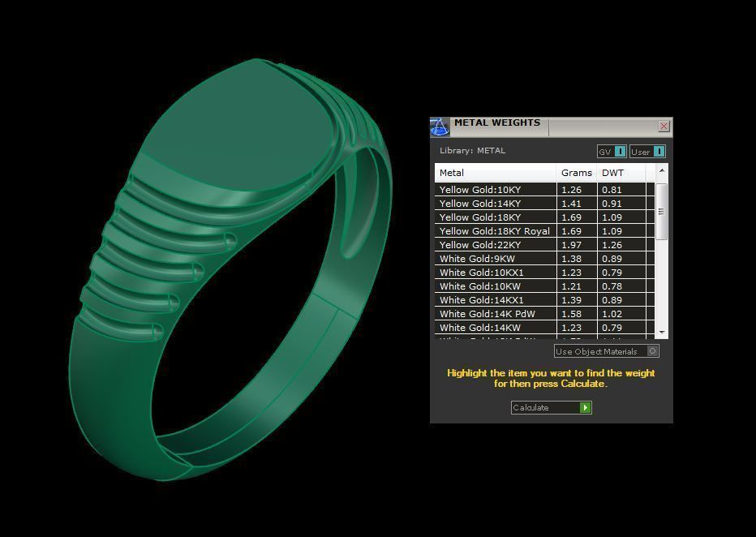This screenshot has width=756, height=537.
Task: Select the Yellow Gold:18KY Royal row
Action: click(x=544, y=231)
